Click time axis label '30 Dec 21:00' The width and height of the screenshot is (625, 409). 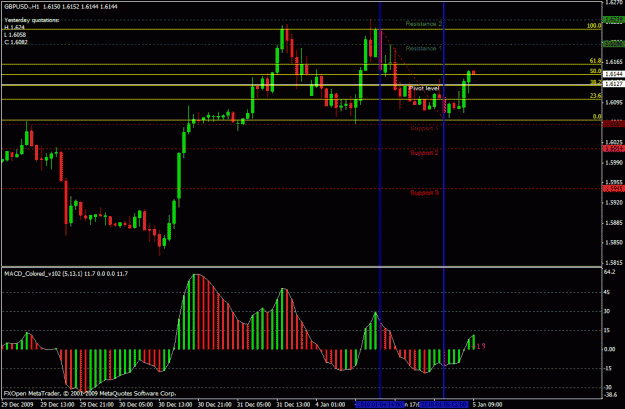click(215, 405)
